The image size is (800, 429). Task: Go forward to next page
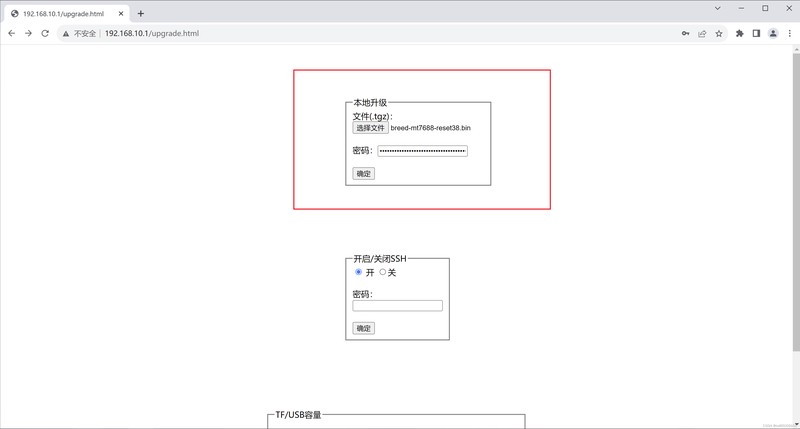point(28,33)
